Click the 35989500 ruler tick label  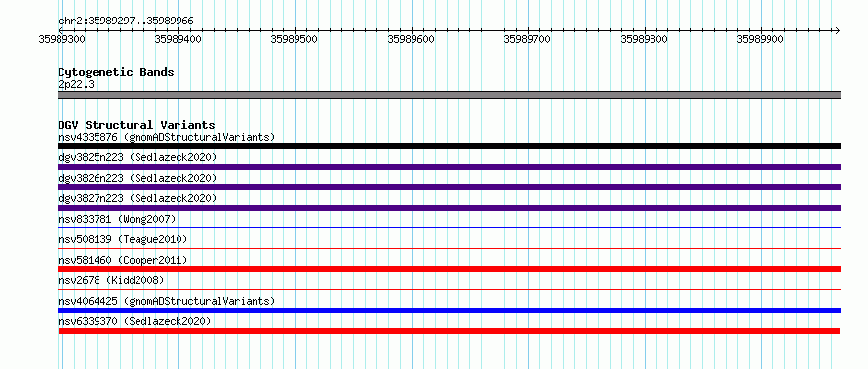click(295, 39)
